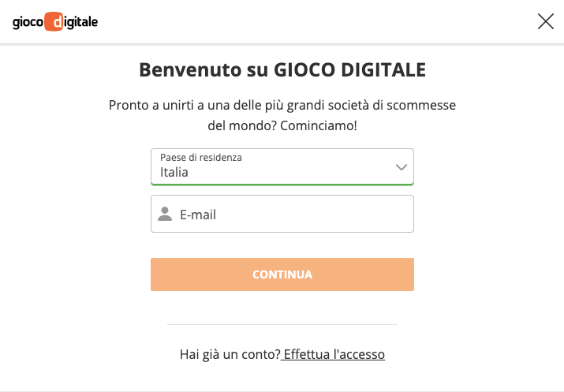
Task: Click the "Pronto a unirti" intro paragraph
Action: click(282, 105)
